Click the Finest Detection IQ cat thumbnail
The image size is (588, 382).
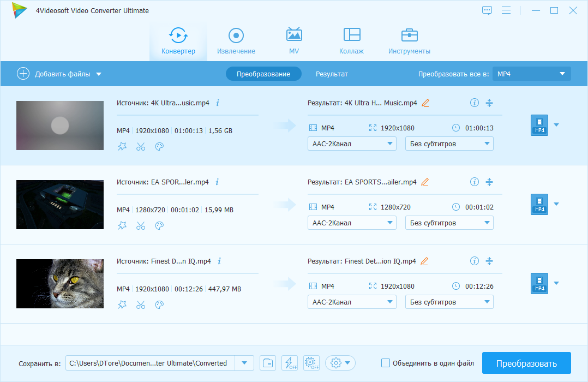point(60,284)
